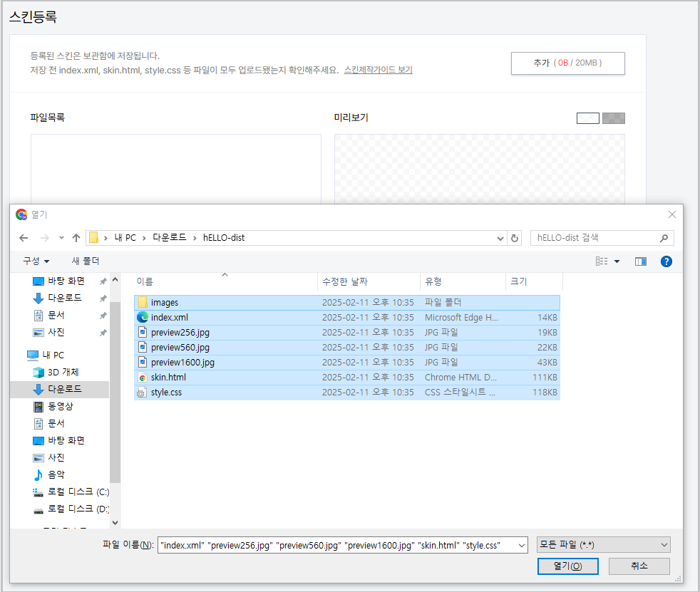This screenshot has height=592, width=700.
Task: Open the address bar history dropdown arrow
Action: click(x=501, y=237)
